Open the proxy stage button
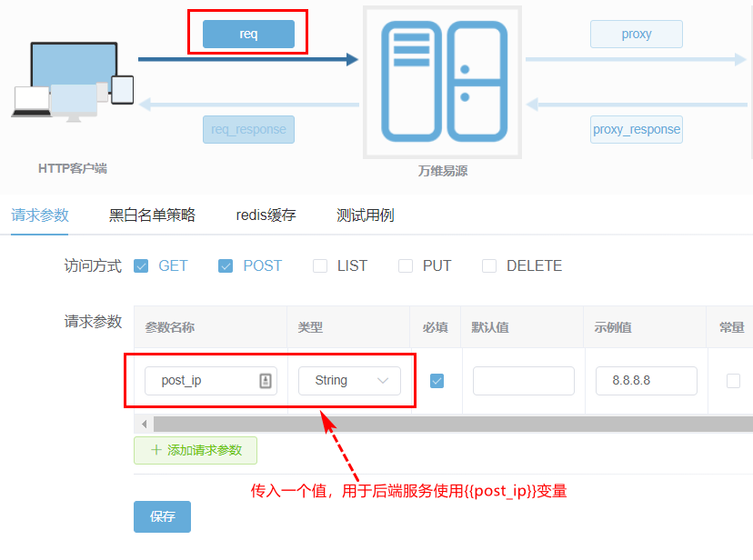Screen dimensions: 753x560 (x=637, y=34)
